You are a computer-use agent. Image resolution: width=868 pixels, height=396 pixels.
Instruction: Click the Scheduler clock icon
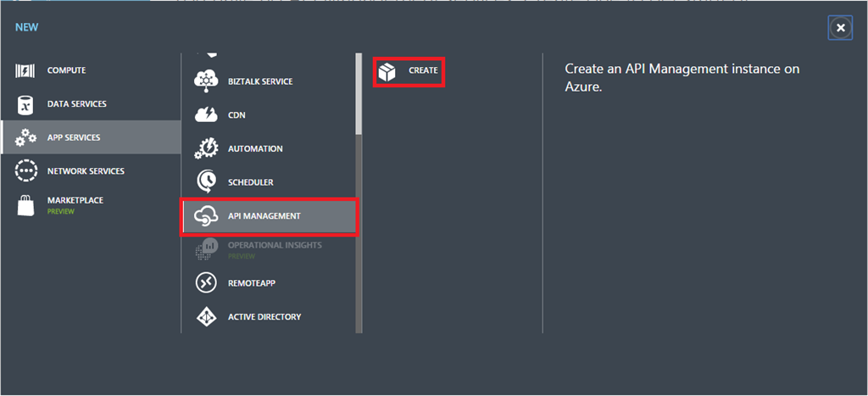206,182
